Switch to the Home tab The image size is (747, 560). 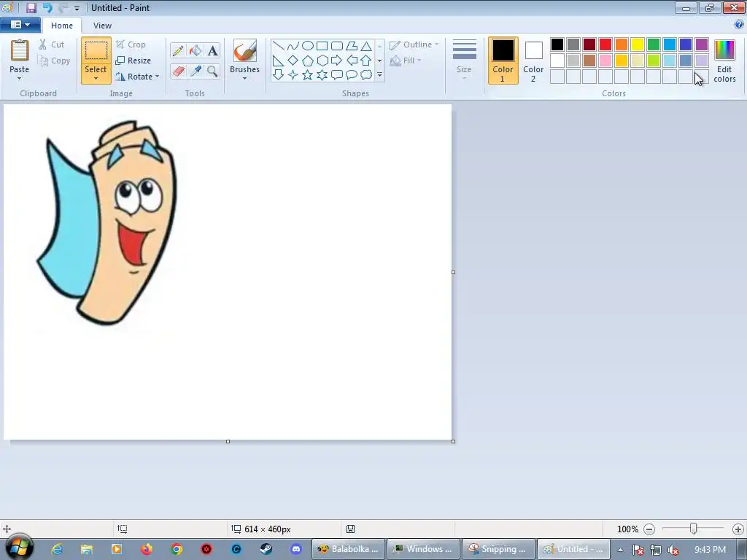click(x=62, y=26)
